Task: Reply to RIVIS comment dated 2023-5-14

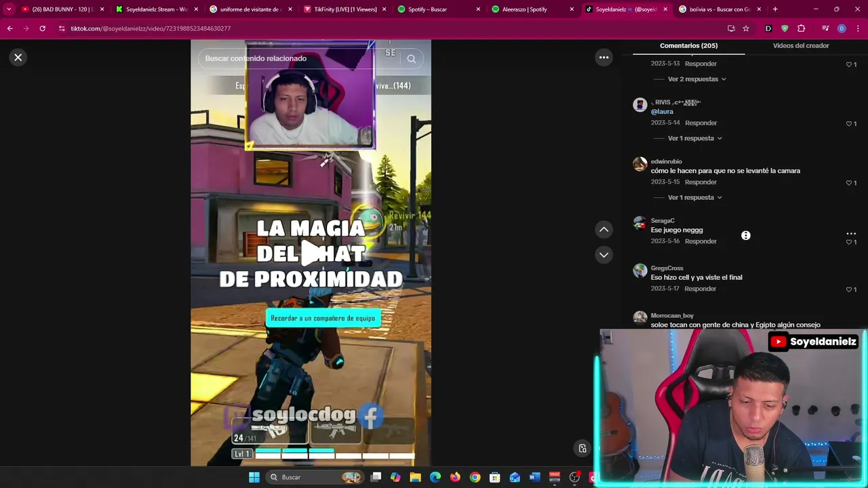Action: [x=701, y=123]
